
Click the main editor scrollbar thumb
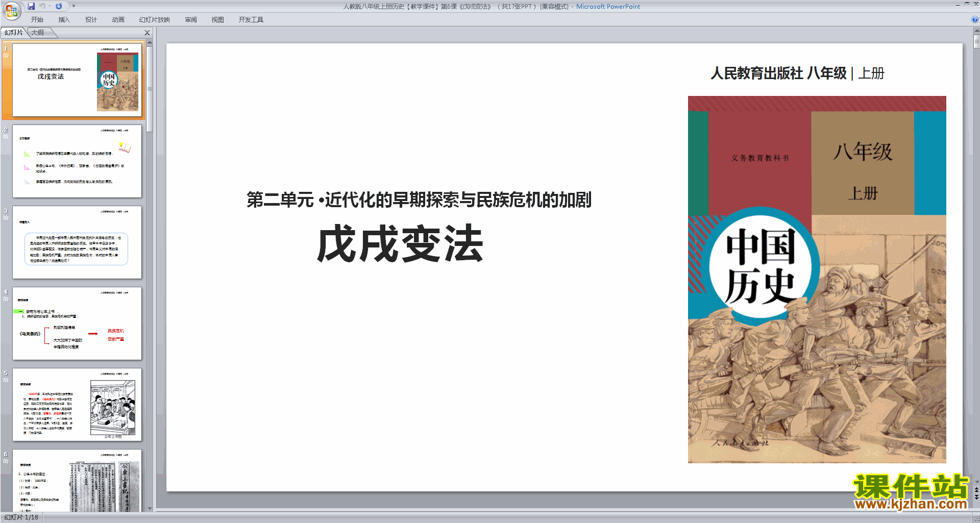[x=976, y=42]
